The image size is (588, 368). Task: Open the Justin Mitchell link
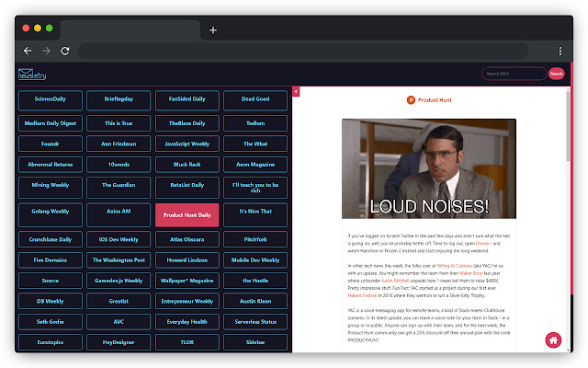pyautogui.click(x=395, y=281)
